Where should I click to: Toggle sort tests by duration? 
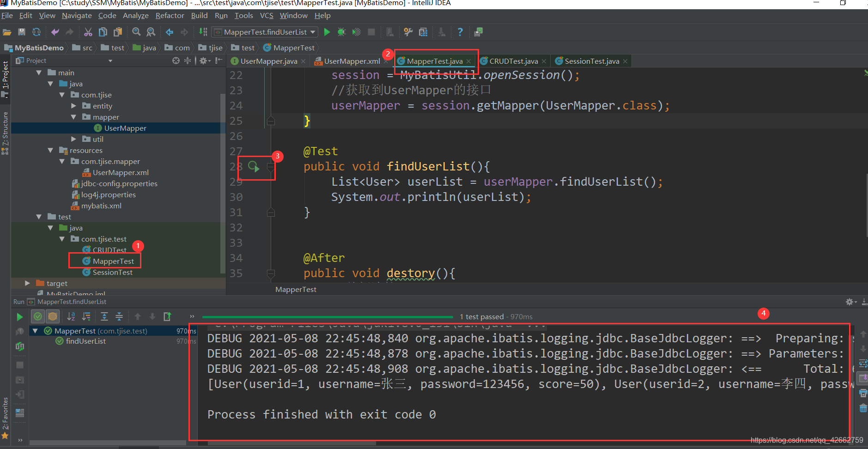click(x=86, y=316)
